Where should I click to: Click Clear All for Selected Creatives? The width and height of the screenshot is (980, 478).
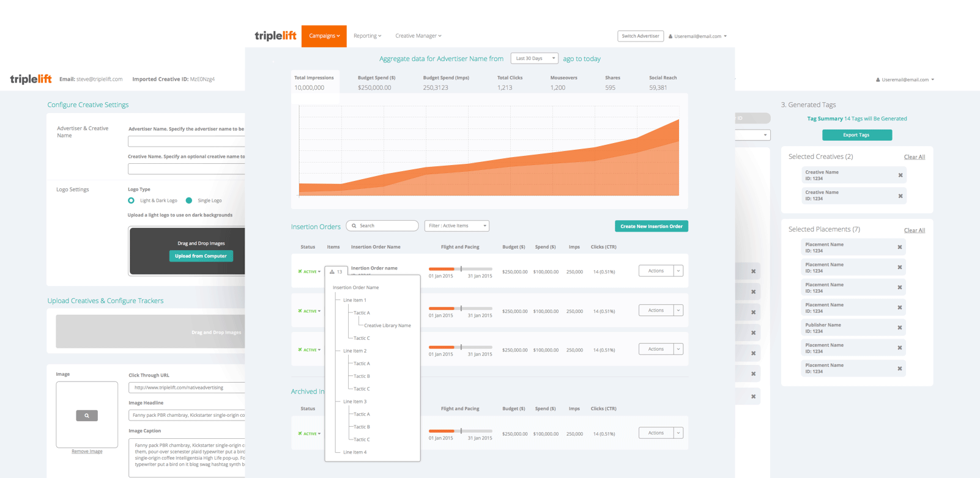(x=915, y=157)
